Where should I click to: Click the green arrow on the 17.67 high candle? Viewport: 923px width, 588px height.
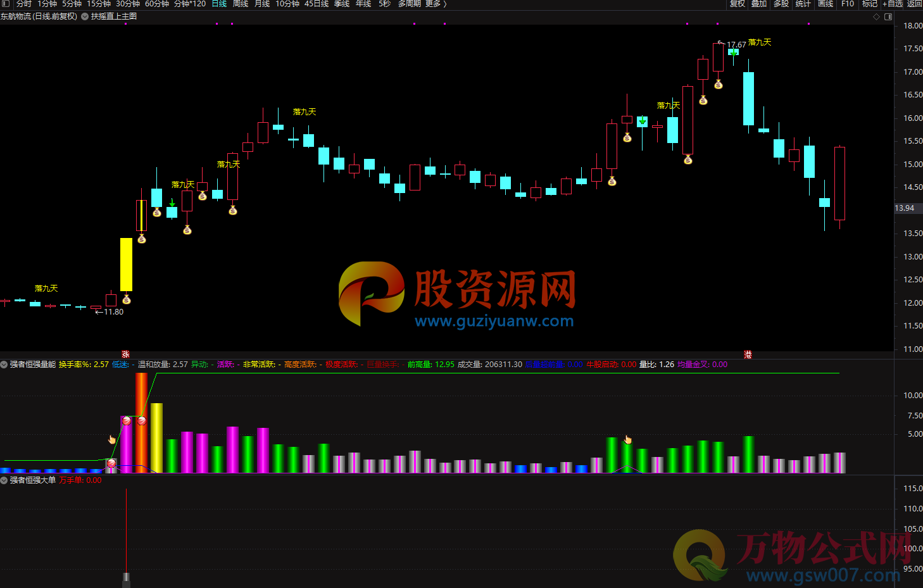pos(733,53)
